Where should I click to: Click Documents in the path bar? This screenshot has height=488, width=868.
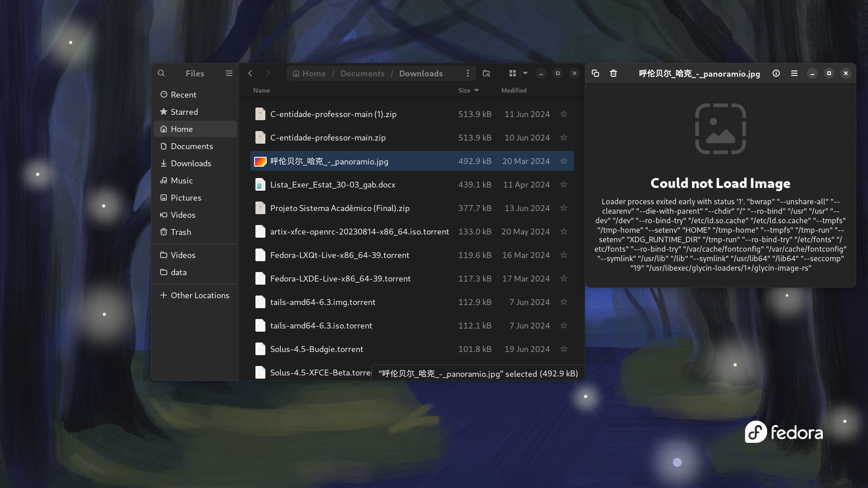coord(362,74)
